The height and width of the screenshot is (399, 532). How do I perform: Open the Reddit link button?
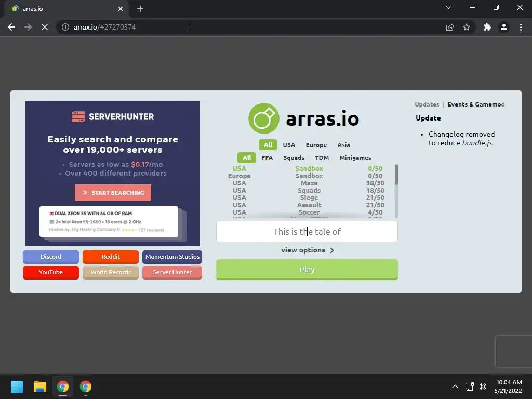coord(111,257)
